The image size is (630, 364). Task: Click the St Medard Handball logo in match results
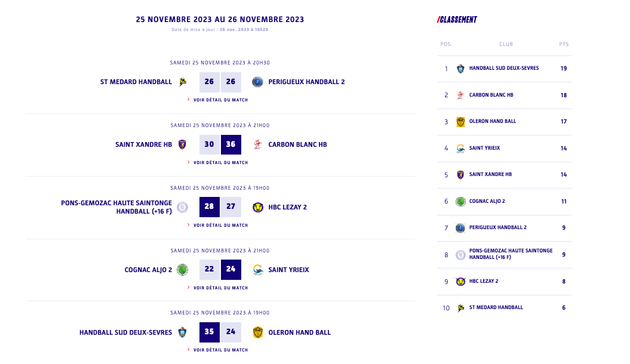tap(183, 82)
